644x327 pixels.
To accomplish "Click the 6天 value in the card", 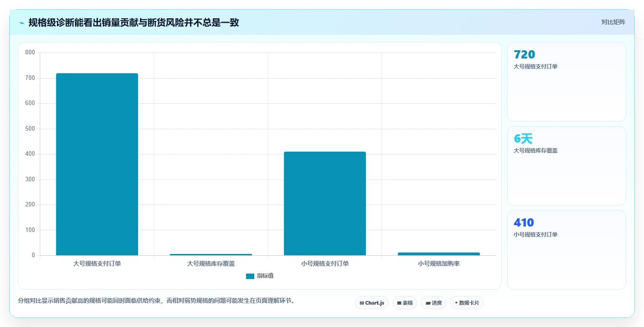I will pos(523,139).
